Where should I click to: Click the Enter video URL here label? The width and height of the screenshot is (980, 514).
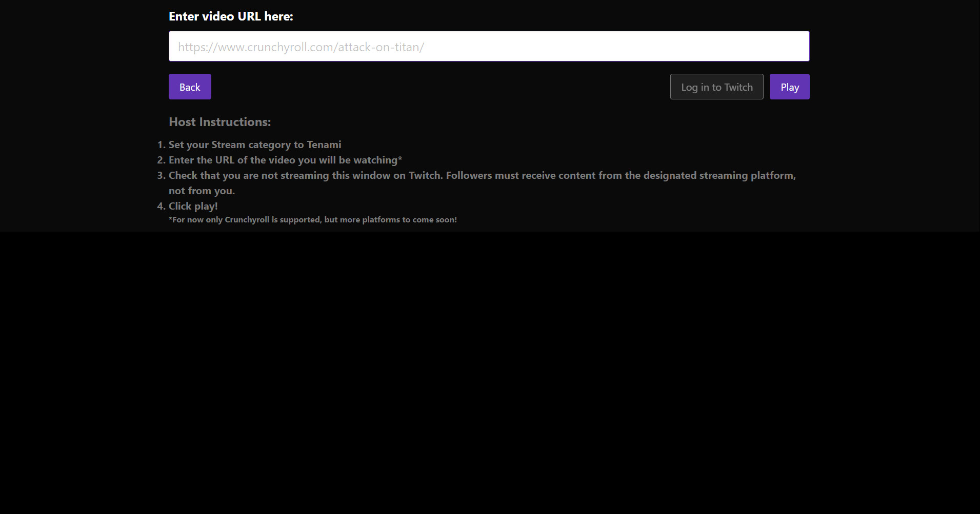coord(231,16)
